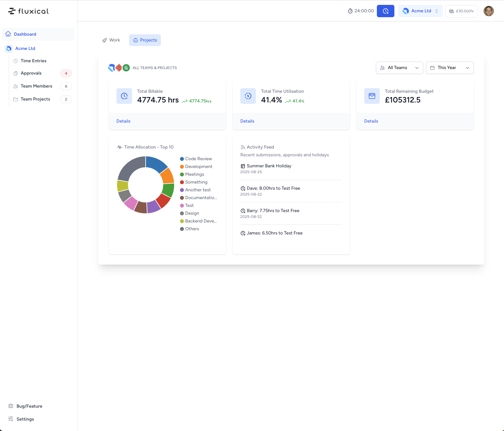Switch to the Work tab
504x431 pixels.
pyautogui.click(x=111, y=40)
